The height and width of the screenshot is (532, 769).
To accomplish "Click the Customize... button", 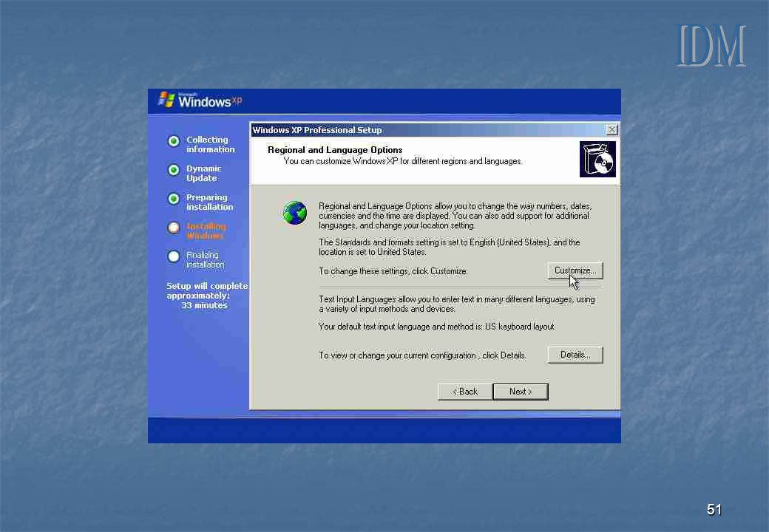I will (575, 270).
